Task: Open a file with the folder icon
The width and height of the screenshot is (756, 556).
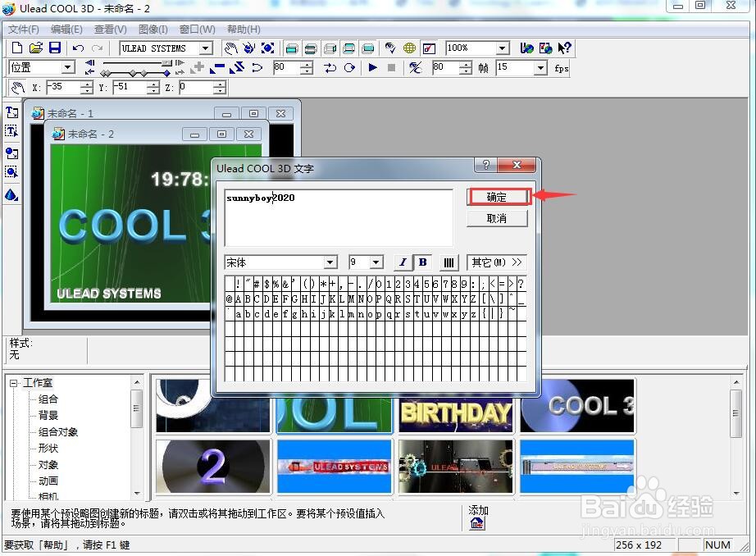Action: 36,48
